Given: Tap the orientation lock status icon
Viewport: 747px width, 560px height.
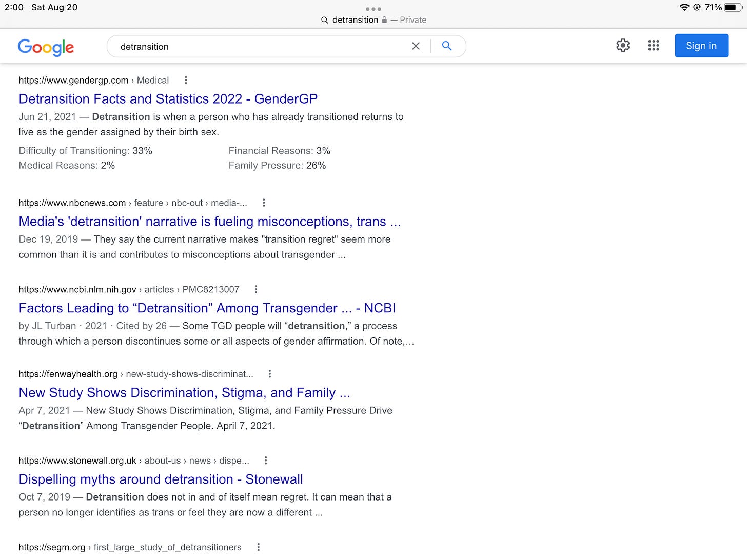Looking at the screenshot, I should (697, 7).
